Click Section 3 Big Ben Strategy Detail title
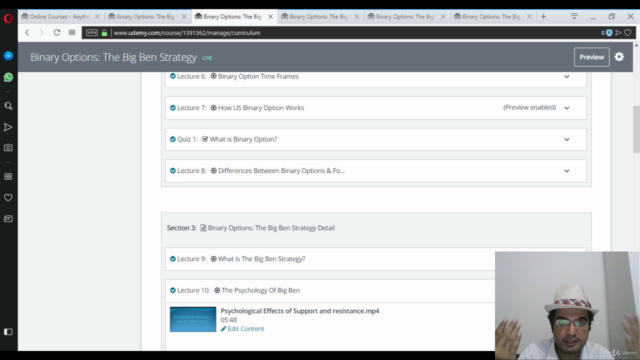 pyautogui.click(x=271, y=228)
